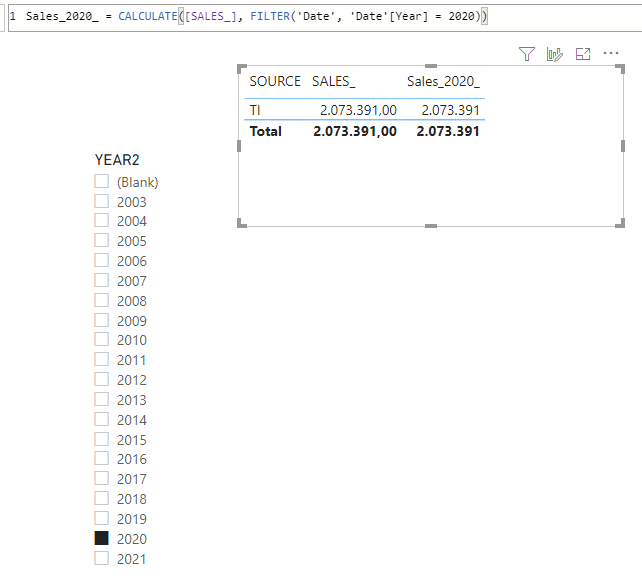Image resolution: width=642 pixels, height=578 pixels.
Task: Click the Total row label
Action: pos(266,131)
